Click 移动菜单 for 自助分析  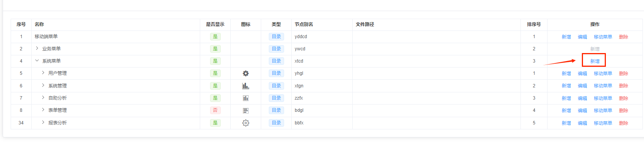tap(603, 98)
